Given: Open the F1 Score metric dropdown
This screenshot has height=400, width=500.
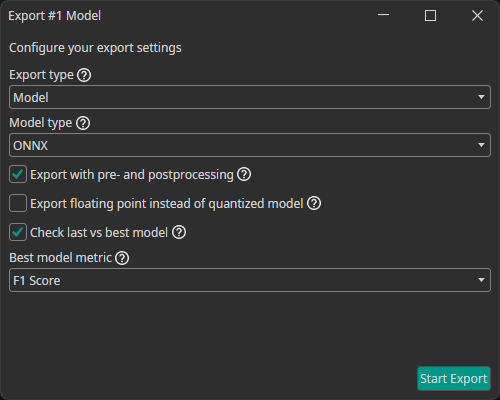Looking at the screenshot, I should 250,280.
